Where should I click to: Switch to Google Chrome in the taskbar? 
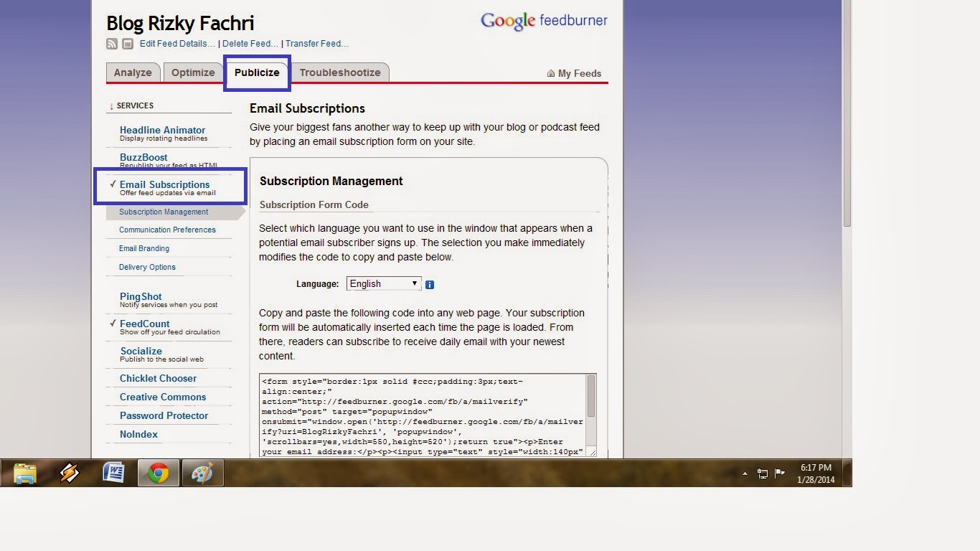click(x=159, y=474)
